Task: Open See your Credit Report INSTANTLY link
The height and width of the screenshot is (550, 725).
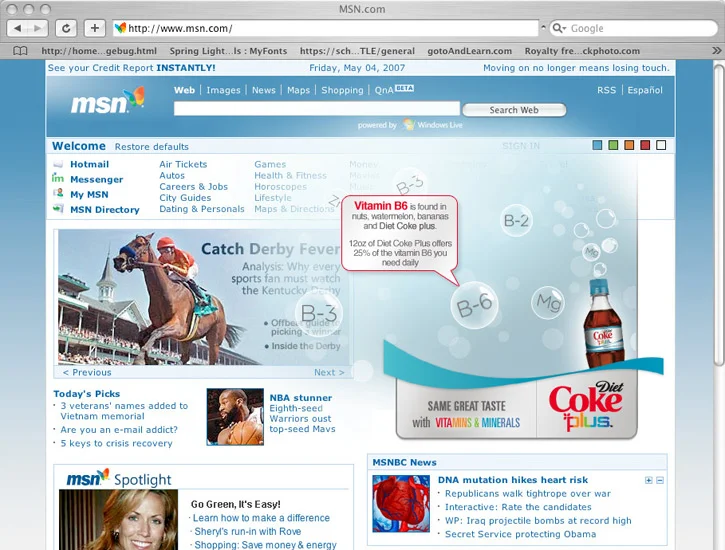Action: tap(131, 68)
